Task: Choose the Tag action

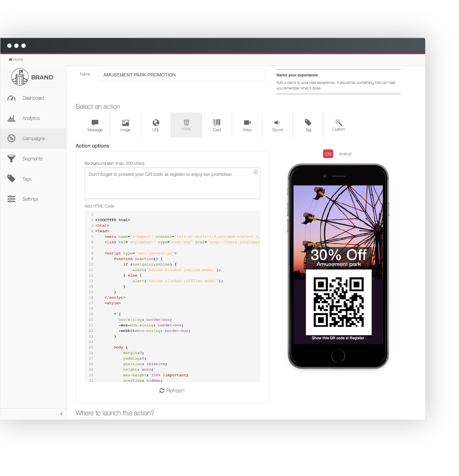Action: coord(308,126)
